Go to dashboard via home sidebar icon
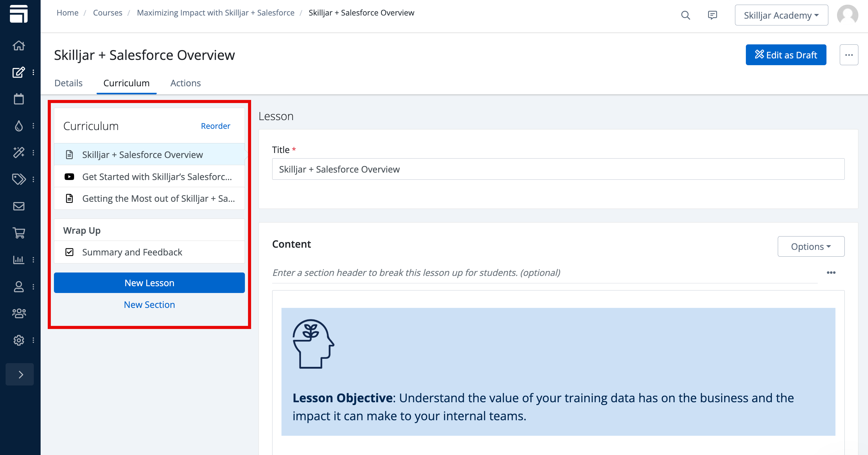Screen dimensions: 868x455 [x=19, y=45]
